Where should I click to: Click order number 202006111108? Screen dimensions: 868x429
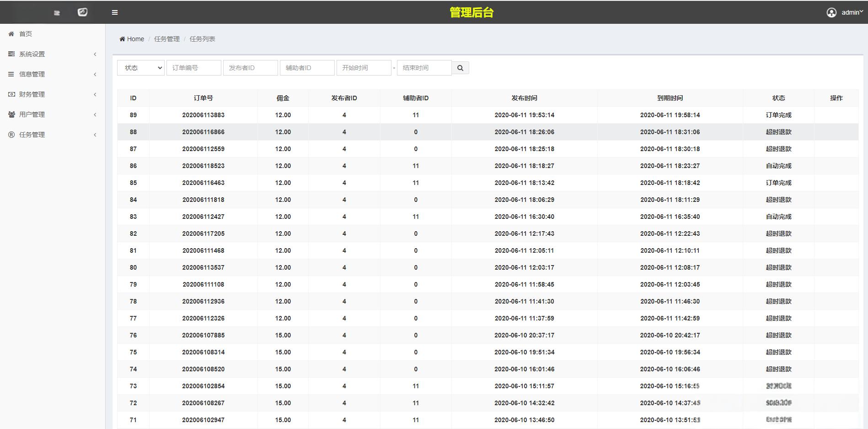[204, 284]
